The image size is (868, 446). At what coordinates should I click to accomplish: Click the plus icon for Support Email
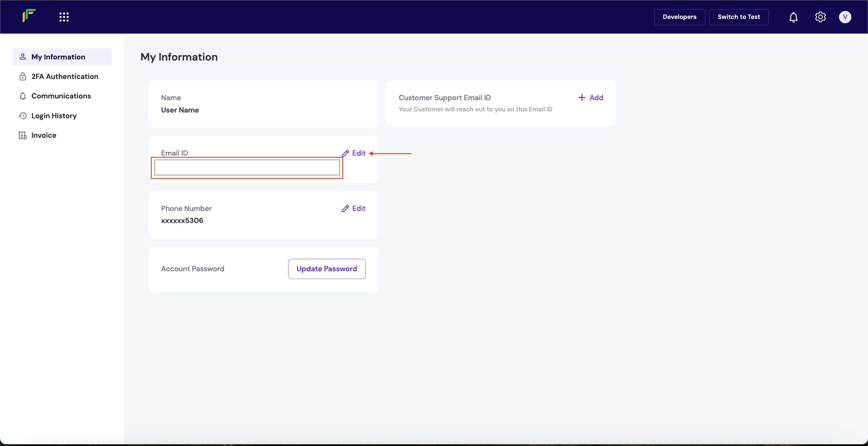click(x=582, y=98)
